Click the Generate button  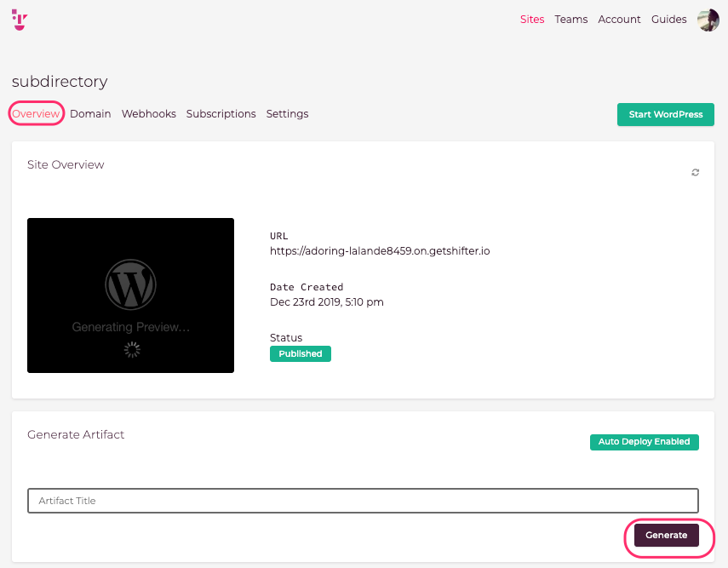[666, 535]
